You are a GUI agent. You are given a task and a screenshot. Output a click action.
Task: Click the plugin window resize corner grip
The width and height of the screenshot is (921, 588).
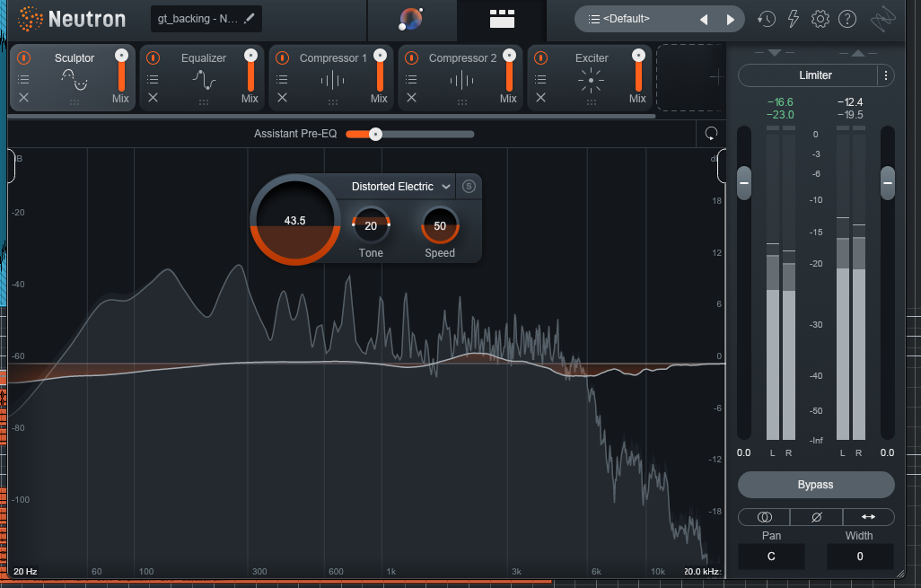point(900,574)
